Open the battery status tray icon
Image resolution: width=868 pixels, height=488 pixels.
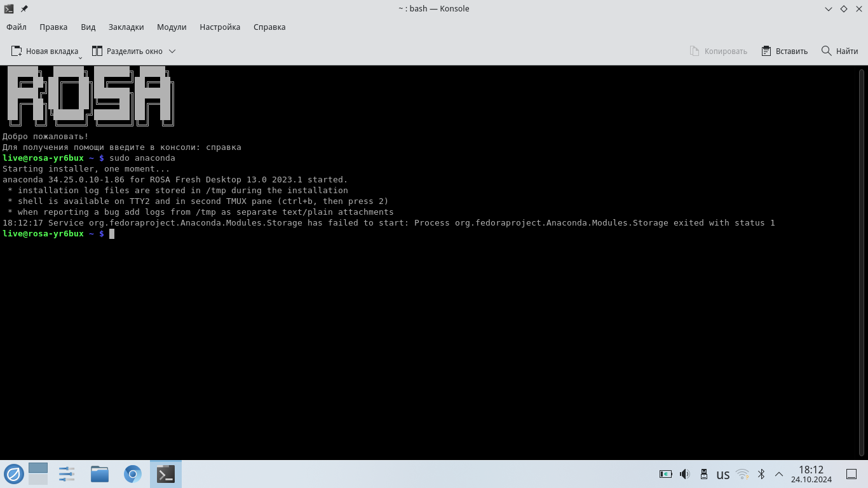click(666, 474)
